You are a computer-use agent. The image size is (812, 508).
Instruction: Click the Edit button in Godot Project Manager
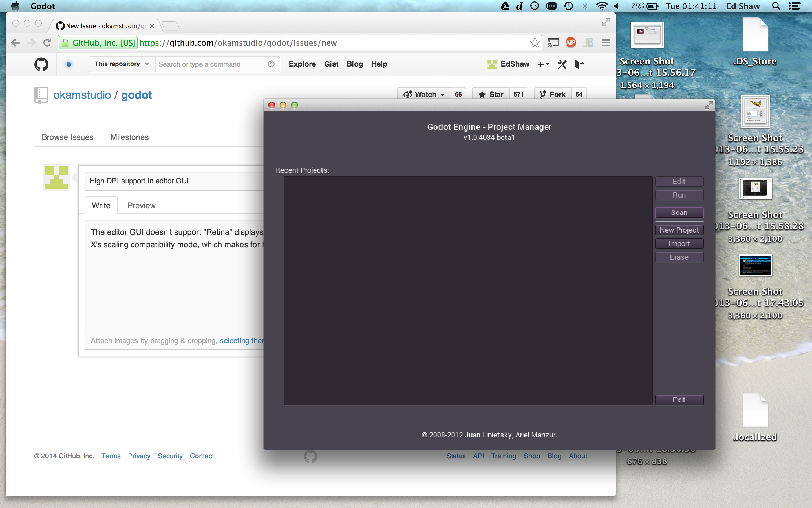pyautogui.click(x=679, y=181)
